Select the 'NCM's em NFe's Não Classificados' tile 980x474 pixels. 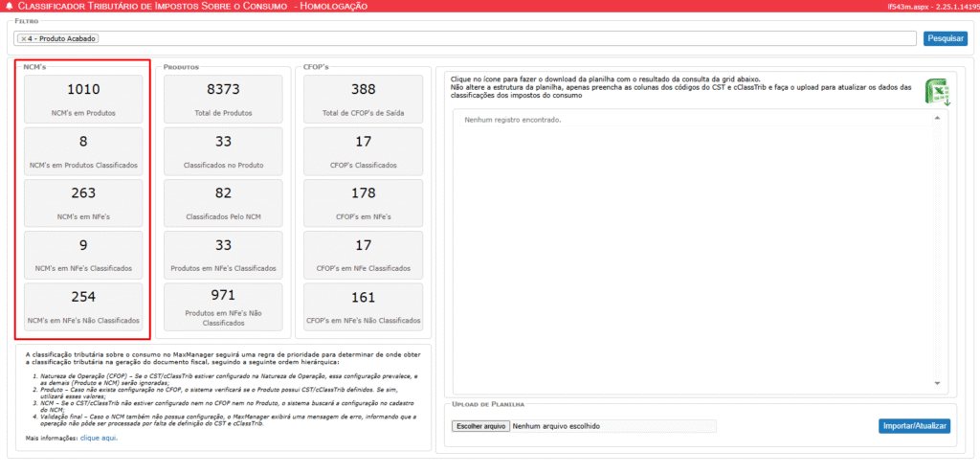(x=83, y=305)
